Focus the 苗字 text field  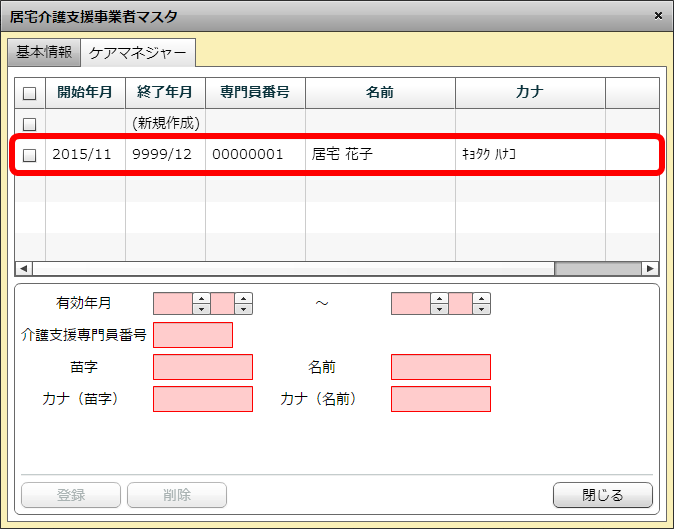(x=203, y=367)
